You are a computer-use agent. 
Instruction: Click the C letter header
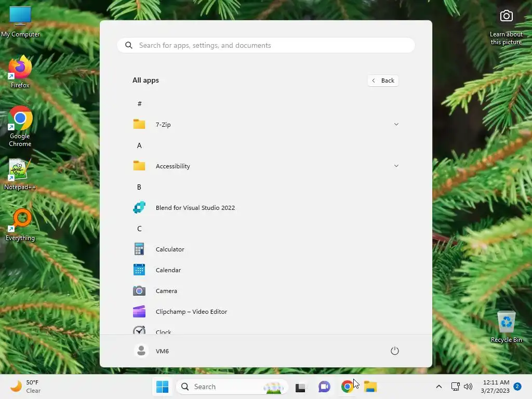point(139,229)
